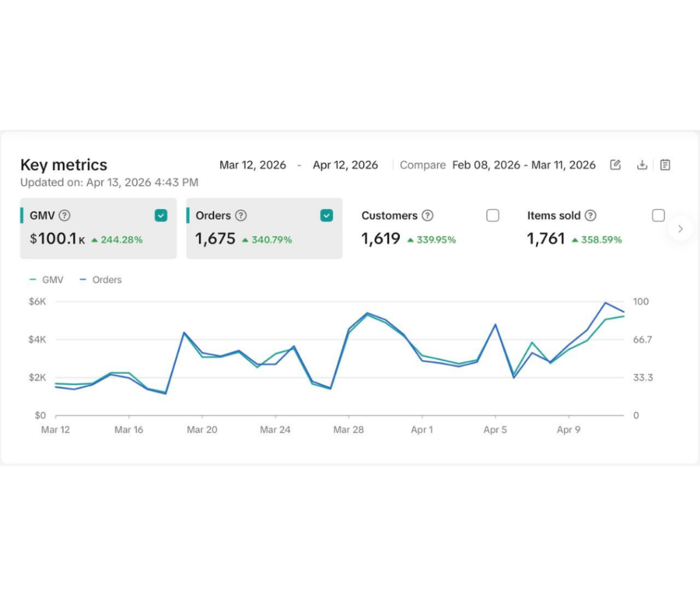Enable the Items sold checkbox
This screenshot has height=596, width=700.
[x=658, y=215]
